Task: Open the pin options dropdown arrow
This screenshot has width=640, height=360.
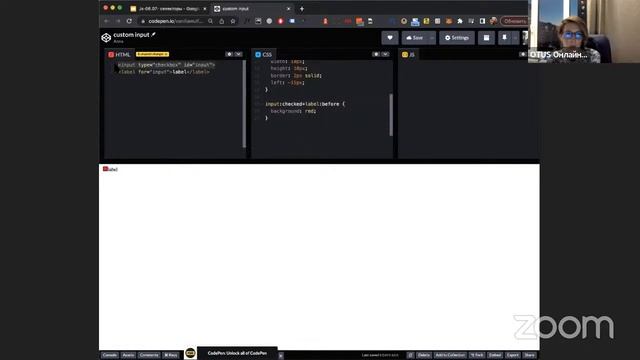Action: coord(515,38)
